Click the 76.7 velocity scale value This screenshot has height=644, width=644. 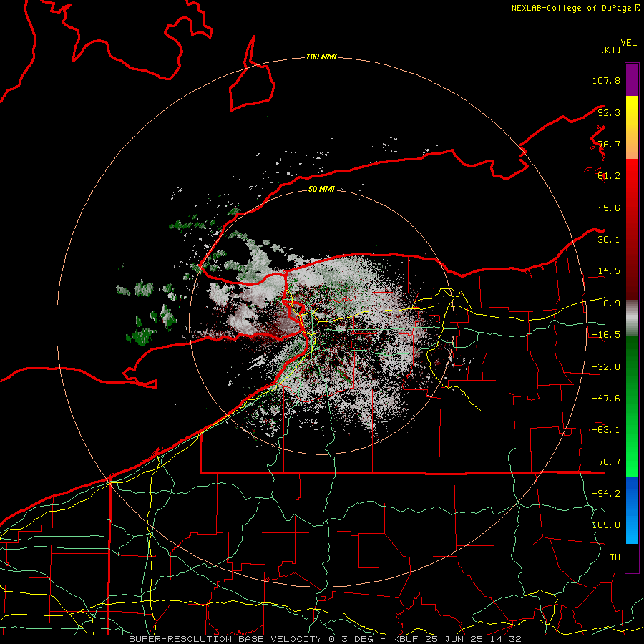[609, 144]
